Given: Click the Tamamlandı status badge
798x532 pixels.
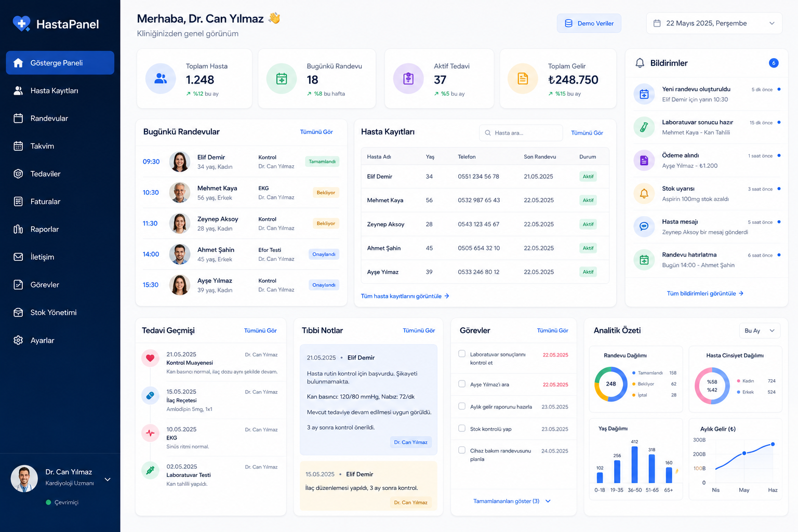Looking at the screenshot, I should click(x=322, y=162).
